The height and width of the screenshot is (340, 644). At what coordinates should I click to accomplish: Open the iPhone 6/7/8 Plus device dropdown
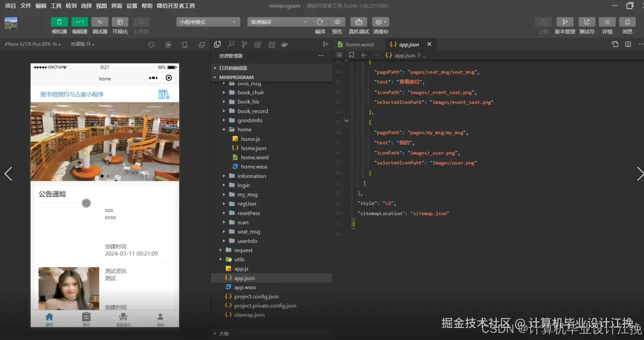(33, 44)
